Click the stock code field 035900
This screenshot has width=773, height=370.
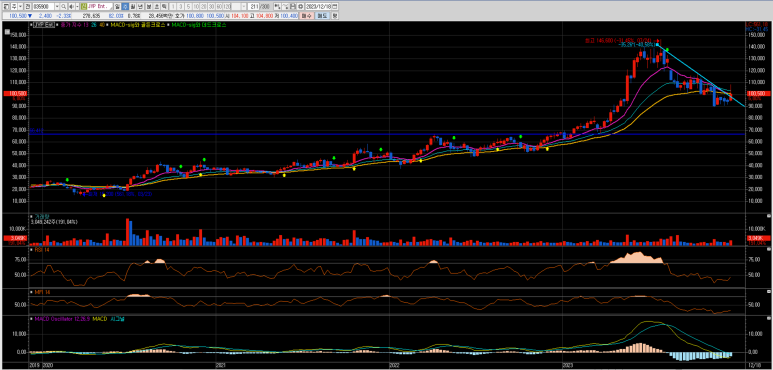click(43, 6)
